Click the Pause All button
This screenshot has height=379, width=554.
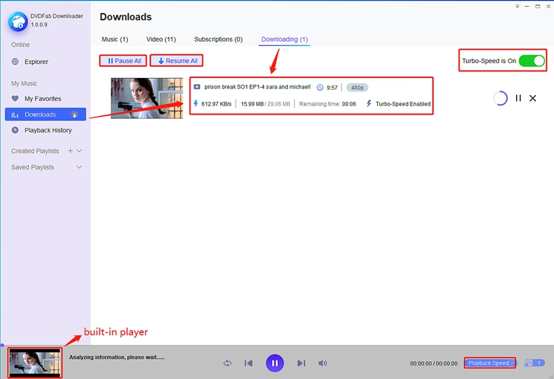(123, 61)
